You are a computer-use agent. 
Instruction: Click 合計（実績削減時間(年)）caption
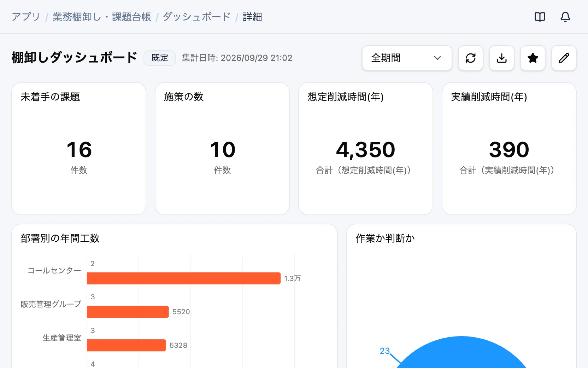[x=509, y=171]
